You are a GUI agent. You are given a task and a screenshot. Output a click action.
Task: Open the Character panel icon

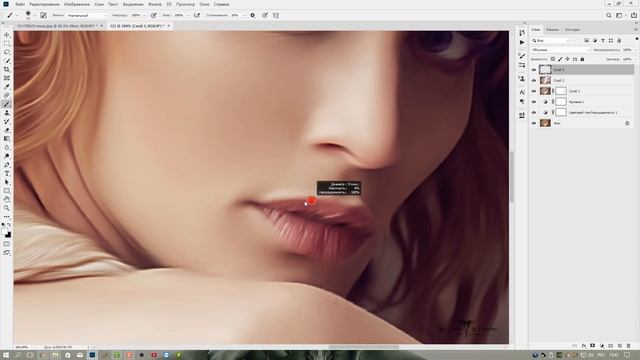tap(522, 92)
